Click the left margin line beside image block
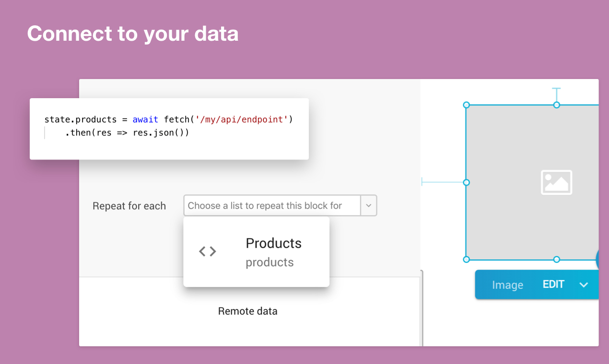 pos(443,182)
